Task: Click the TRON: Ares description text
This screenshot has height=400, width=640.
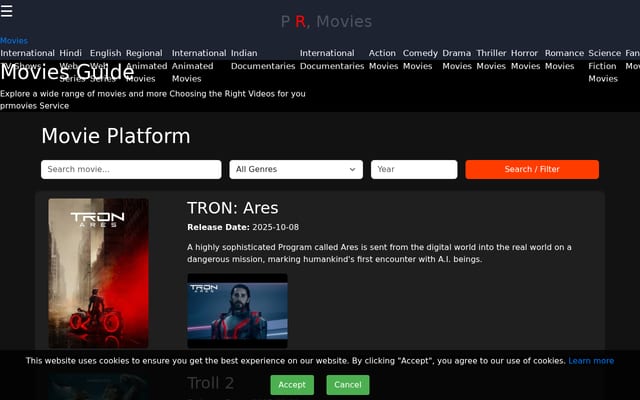Action: pyautogui.click(x=379, y=253)
